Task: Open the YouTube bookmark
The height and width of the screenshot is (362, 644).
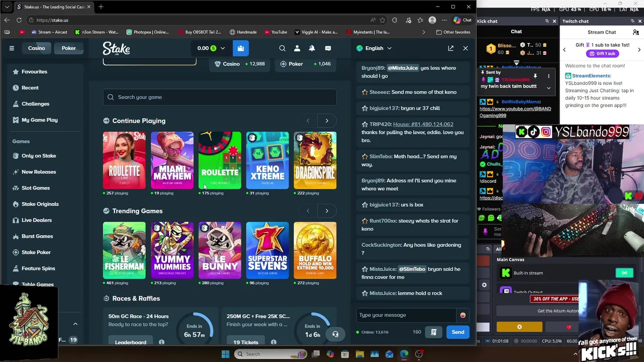Action: [x=275, y=32]
